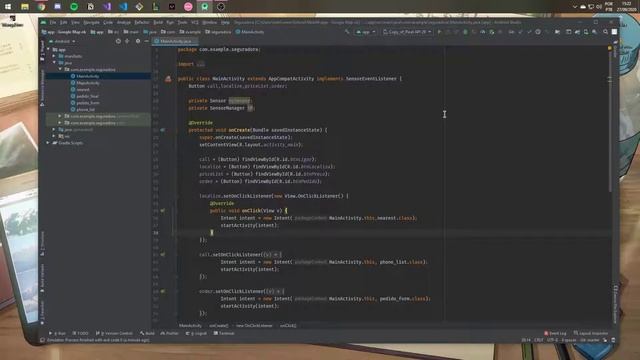Hide the Project tool window
Viewport: 640px width, 360px height.
(x=147, y=41)
